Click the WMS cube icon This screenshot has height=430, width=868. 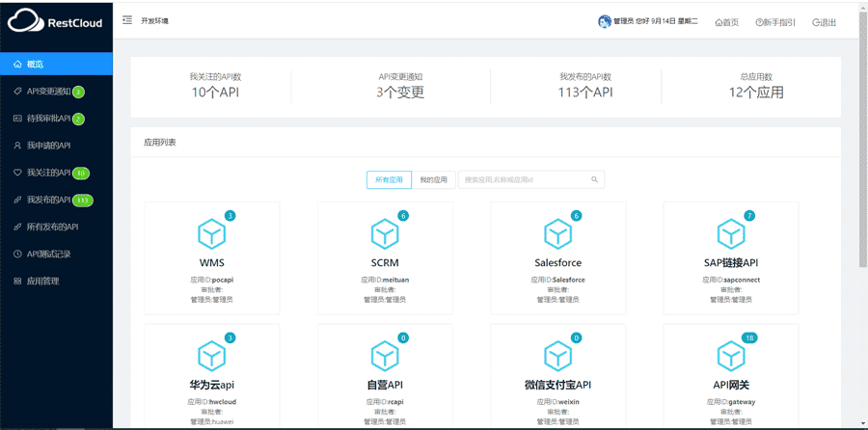point(212,234)
